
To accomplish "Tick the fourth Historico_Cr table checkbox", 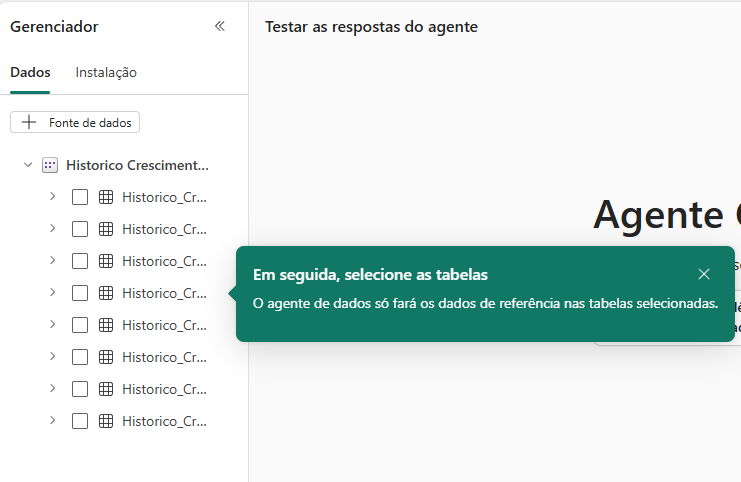I will [x=80, y=293].
